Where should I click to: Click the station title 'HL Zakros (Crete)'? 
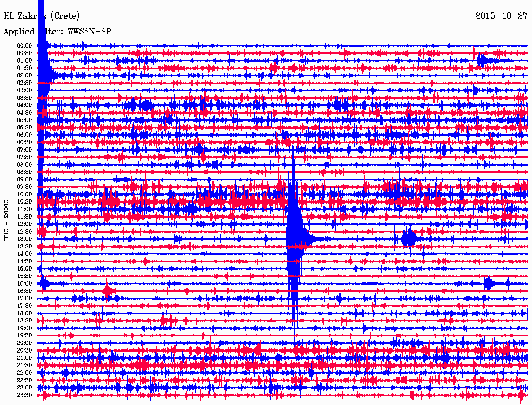tap(42, 16)
